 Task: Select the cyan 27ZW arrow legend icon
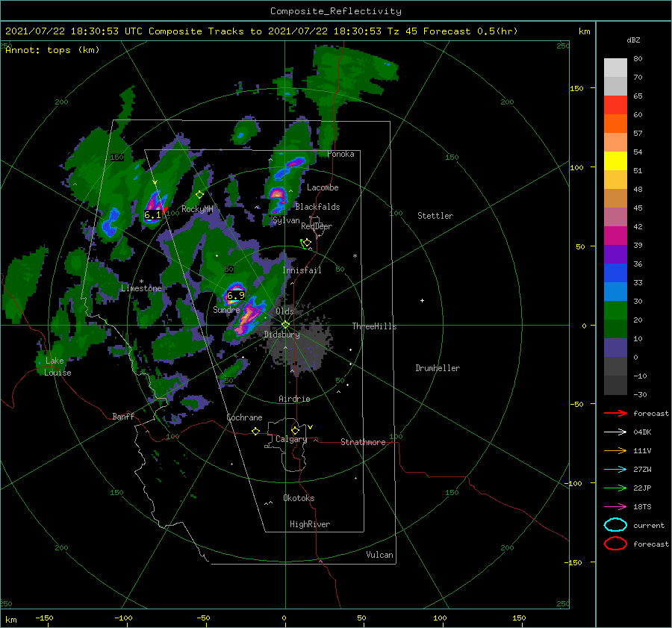615,470
